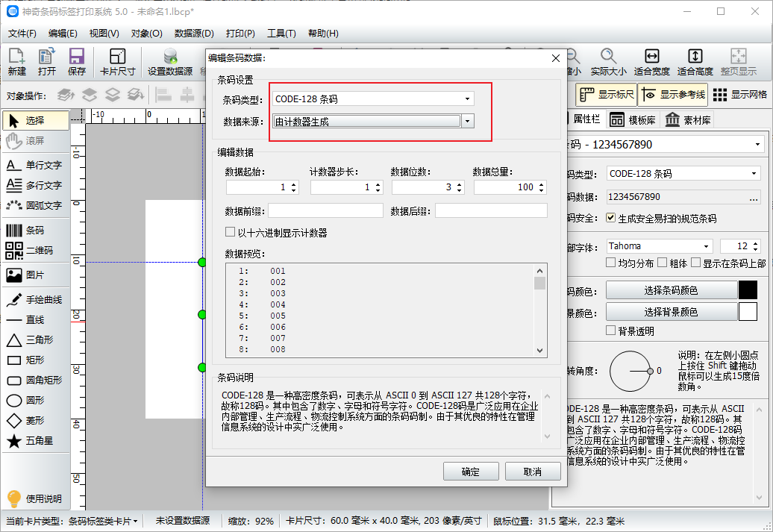The image size is (773, 532).
Task: Enable hexadecimal counter display checkbox
Action: click(231, 233)
